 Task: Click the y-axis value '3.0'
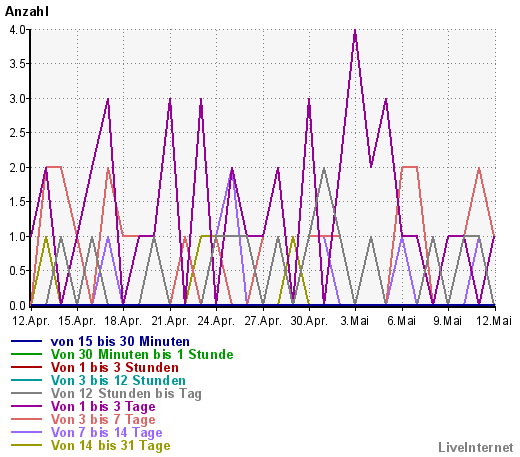tap(18, 99)
